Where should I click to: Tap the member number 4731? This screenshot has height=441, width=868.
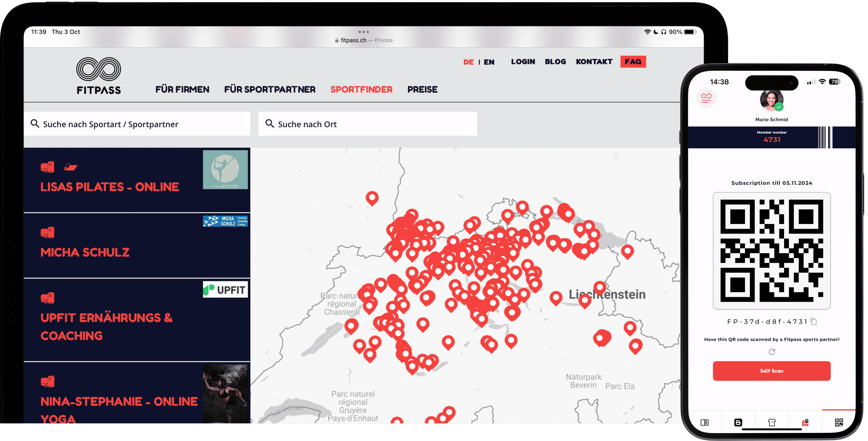point(772,140)
